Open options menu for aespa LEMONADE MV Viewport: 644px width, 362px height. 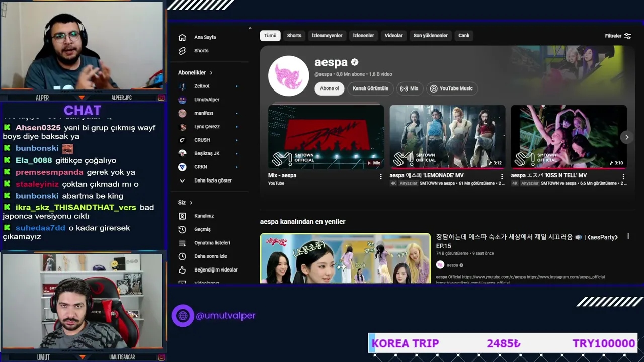coord(502,176)
